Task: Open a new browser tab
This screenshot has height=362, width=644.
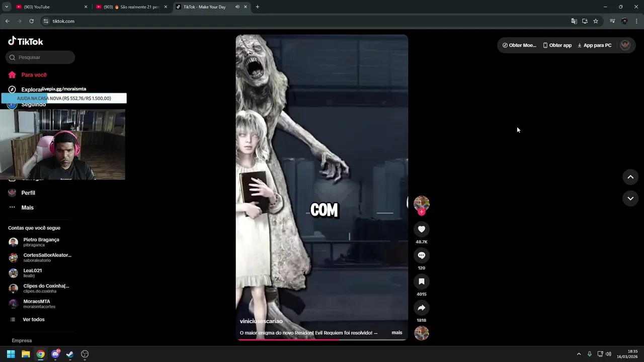Action: click(x=258, y=7)
